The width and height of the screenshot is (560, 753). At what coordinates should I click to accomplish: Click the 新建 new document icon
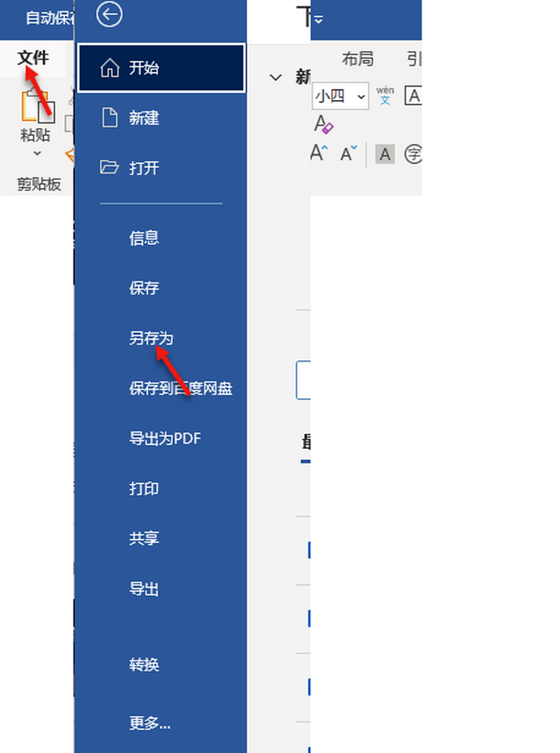pos(110,118)
